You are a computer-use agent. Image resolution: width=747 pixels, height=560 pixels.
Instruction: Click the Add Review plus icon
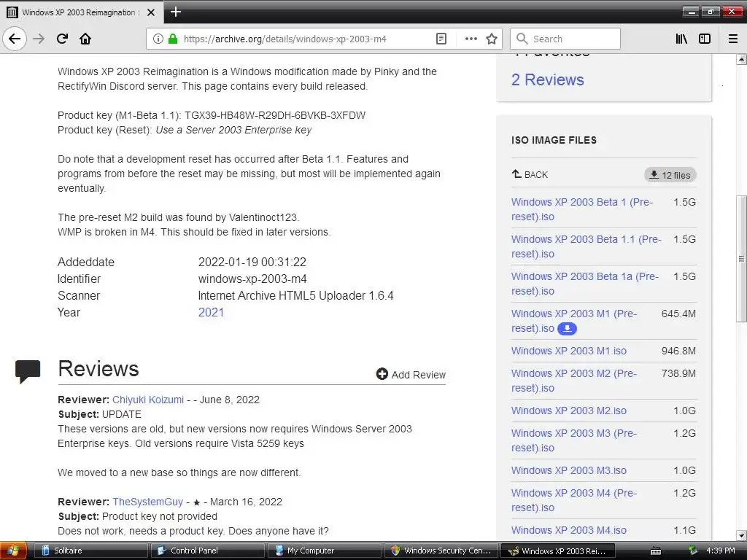pyautogui.click(x=382, y=374)
